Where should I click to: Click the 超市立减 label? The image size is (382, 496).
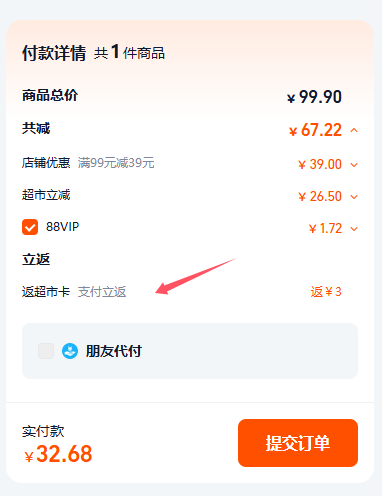(46, 195)
